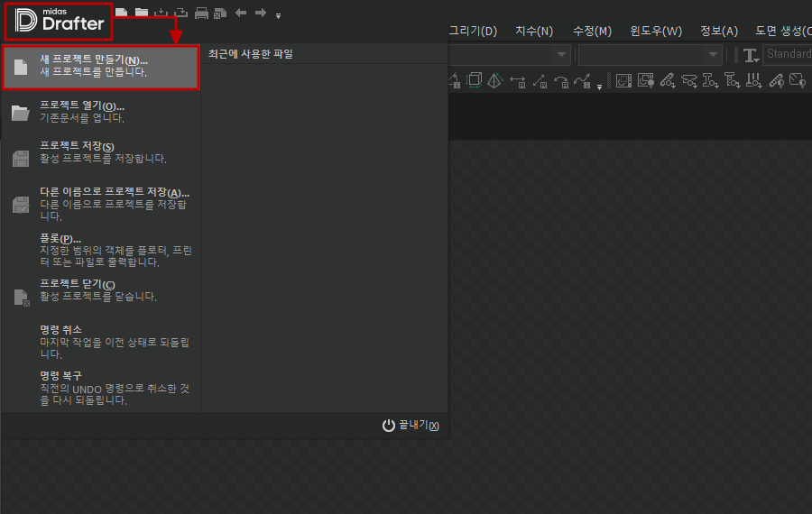Select 프로젝트 열기(O) menu entry

(101, 112)
